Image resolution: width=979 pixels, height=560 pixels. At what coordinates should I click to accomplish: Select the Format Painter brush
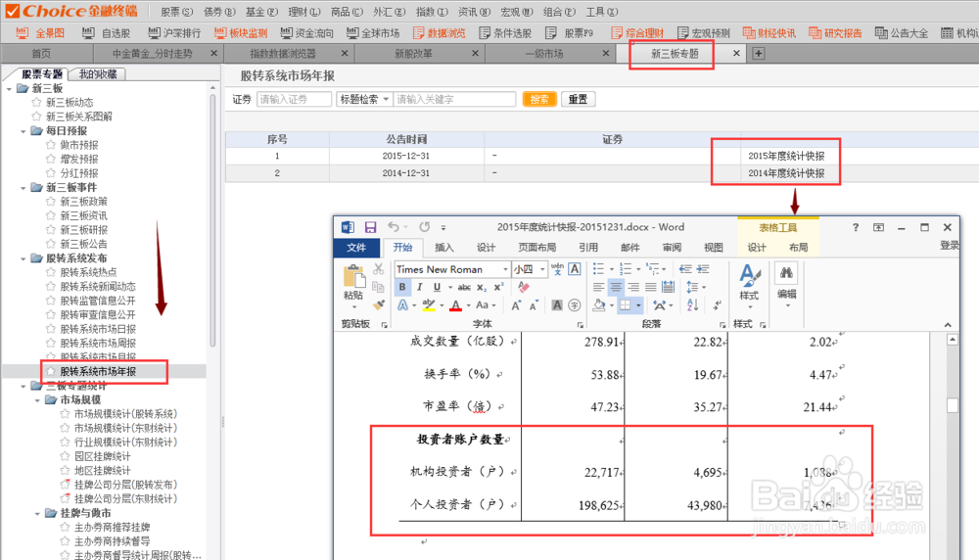378,305
